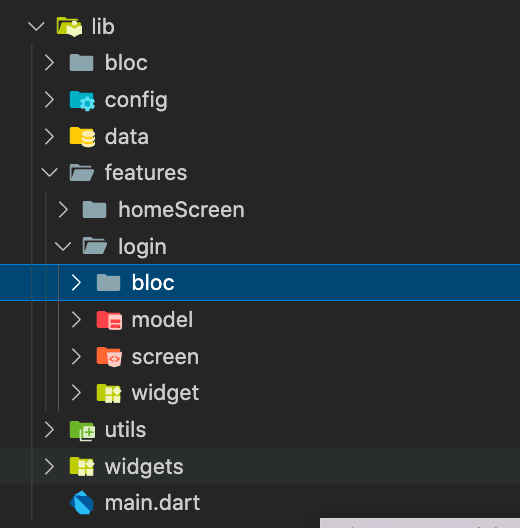520x528 pixels.
Task: Expand the top-level bloc folder chevron
Action: pos(50,63)
